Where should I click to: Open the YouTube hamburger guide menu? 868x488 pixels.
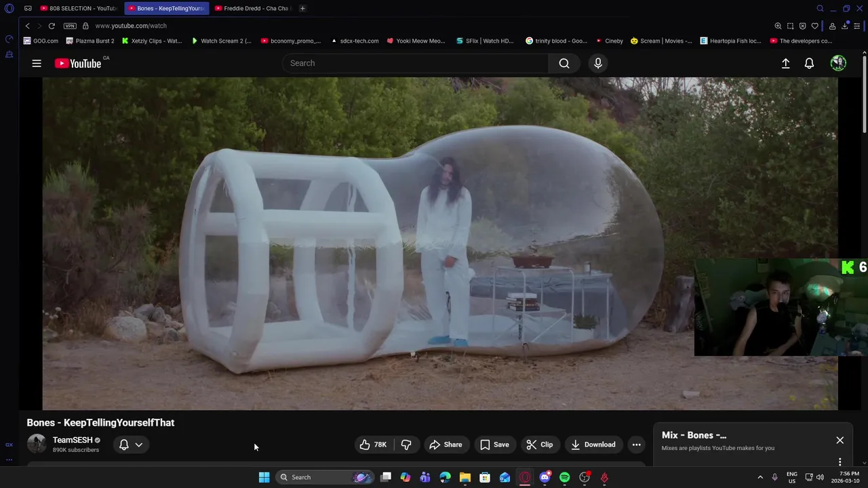37,63
